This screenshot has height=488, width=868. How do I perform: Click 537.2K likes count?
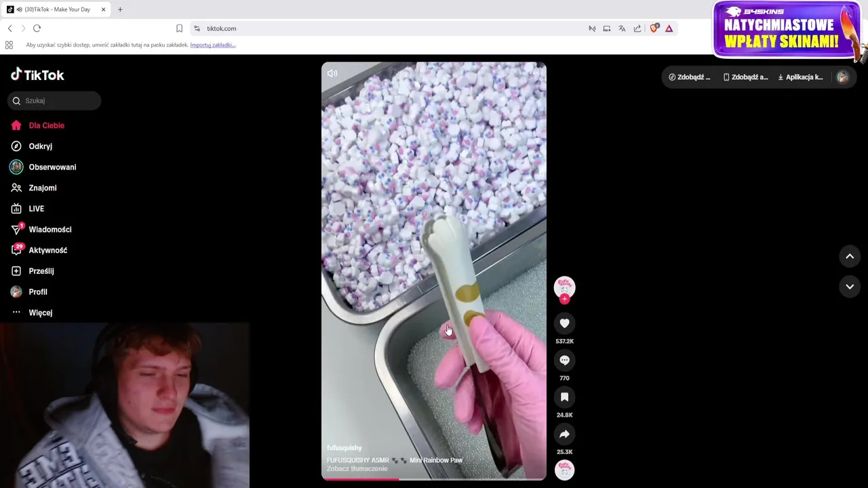(564, 342)
